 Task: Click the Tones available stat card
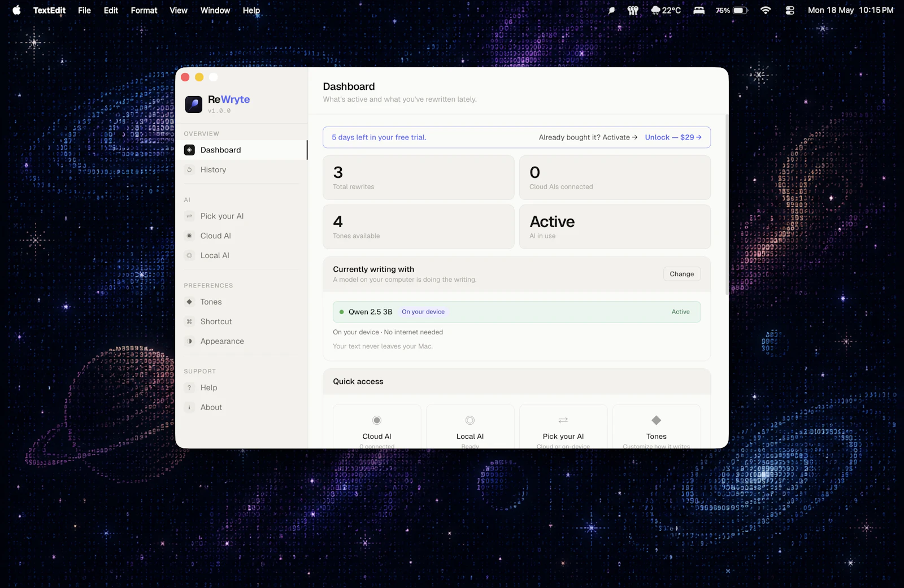(419, 227)
